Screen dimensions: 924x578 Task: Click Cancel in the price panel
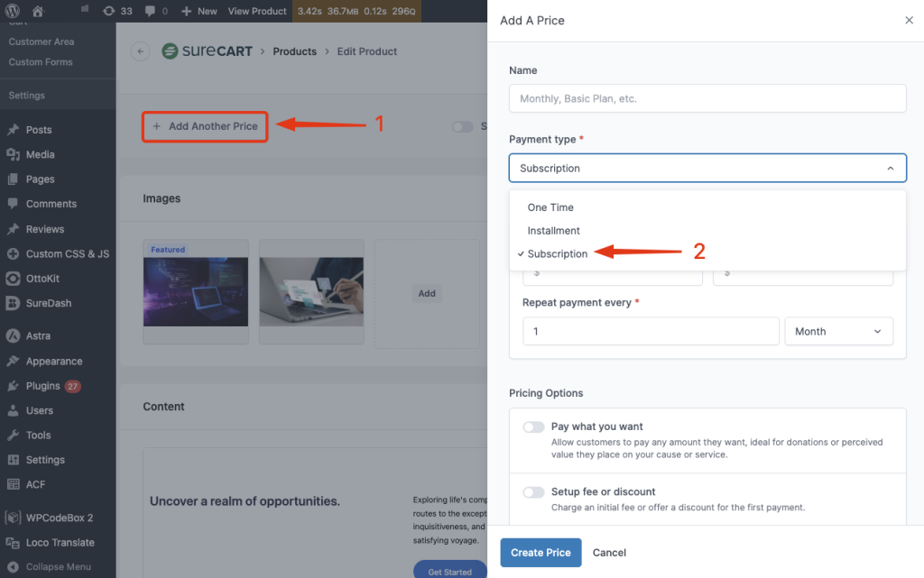click(x=609, y=553)
